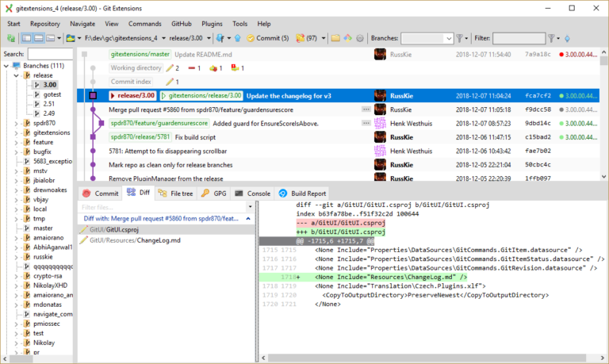Open the Branches filter combo box
609x364 pixels.
(x=427, y=38)
